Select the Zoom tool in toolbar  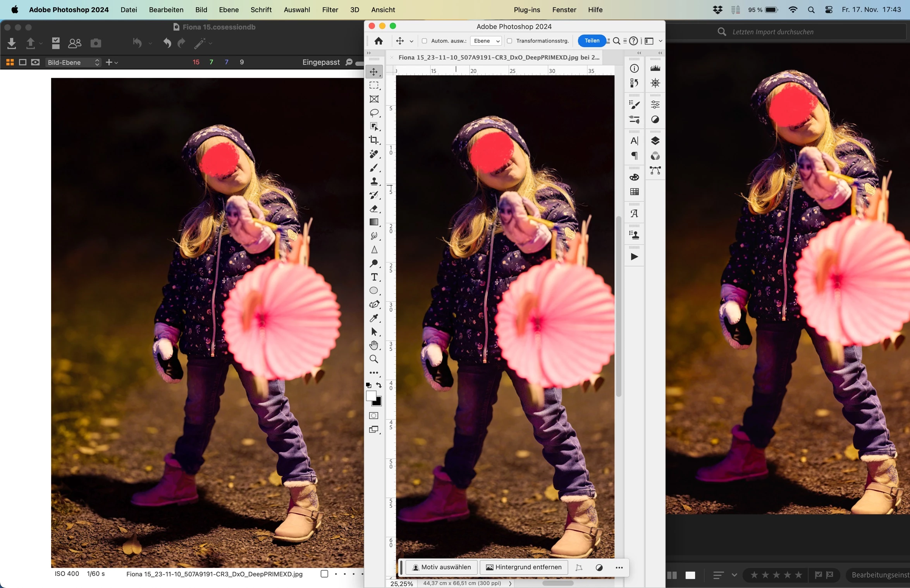coord(374,359)
